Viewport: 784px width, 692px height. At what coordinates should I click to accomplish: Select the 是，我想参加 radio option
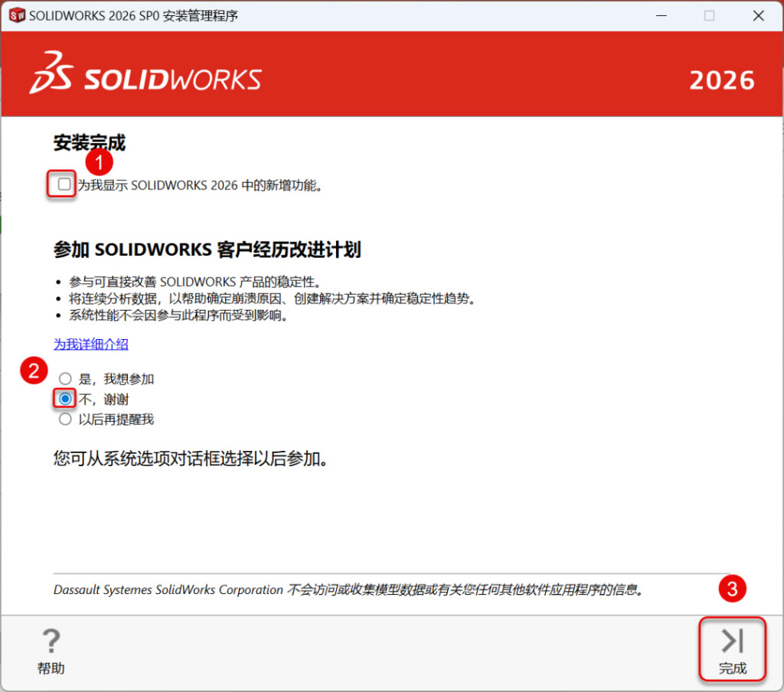pyautogui.click(x=65, y=379)
